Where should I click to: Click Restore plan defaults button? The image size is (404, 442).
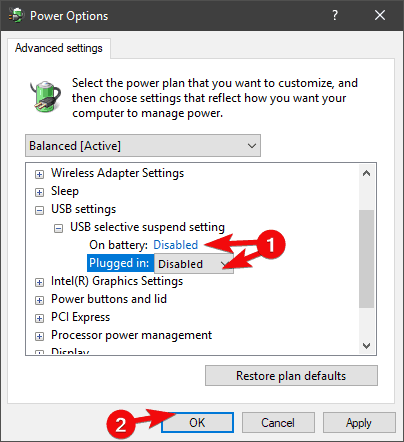[x=291, y=376]
